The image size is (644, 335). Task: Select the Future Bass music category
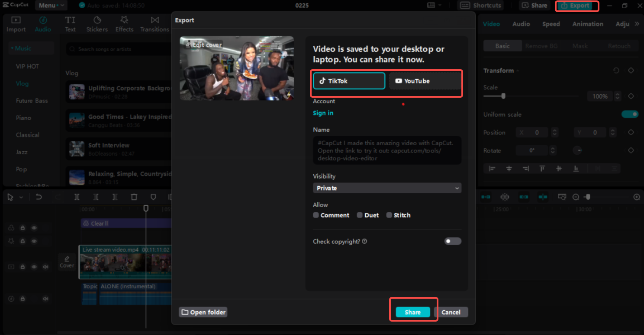pyautogui.click(x=32, y=101)
